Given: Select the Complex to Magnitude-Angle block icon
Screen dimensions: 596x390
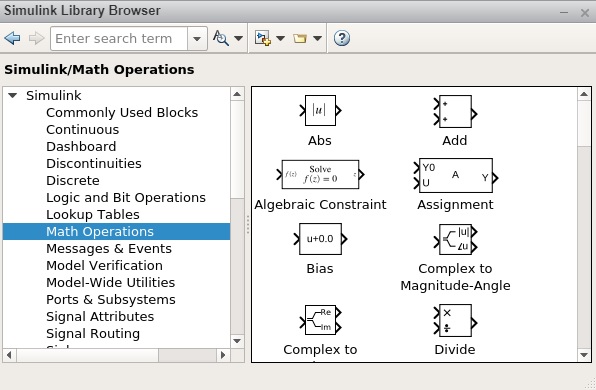Looking at the screenshot, I should point(455,239).
